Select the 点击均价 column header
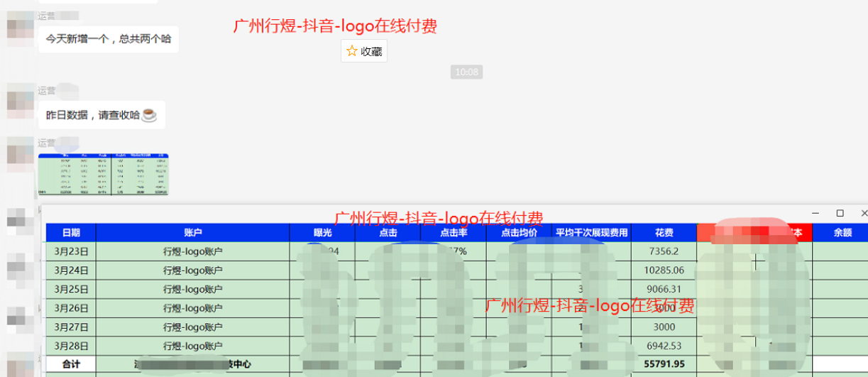The width and height of the screenshot is (868, 377). (520, 233)
